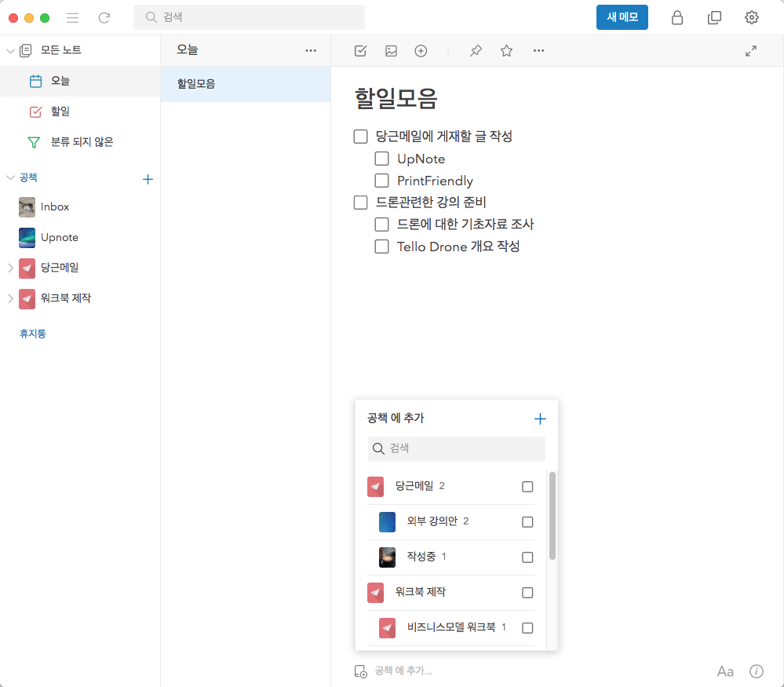This screenshot has width=784, height=687.
Task: Tick 비즈니스모델 워크북 notebook checkbox
Action: pos(527,628)
